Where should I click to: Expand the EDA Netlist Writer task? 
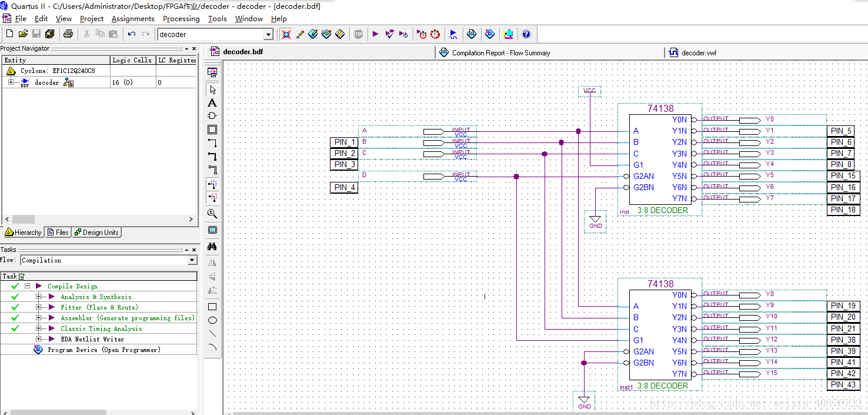pyautogui.click(x=39, y=339)
